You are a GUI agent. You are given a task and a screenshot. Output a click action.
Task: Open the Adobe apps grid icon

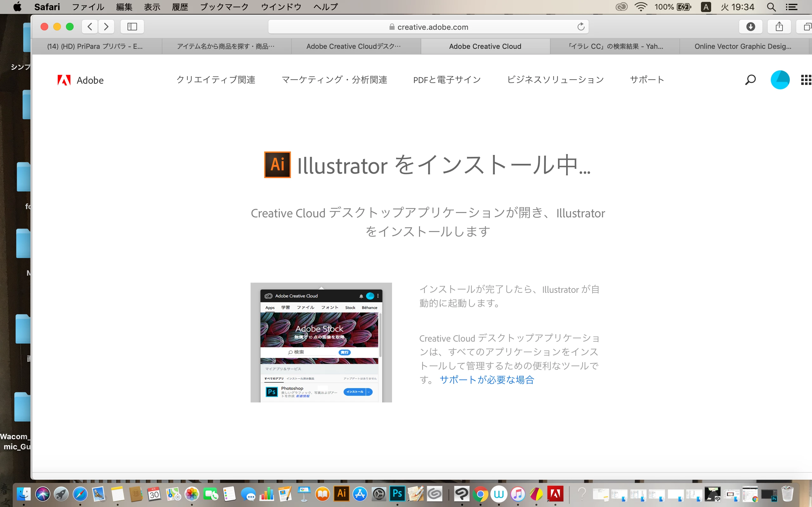click(x=806, y=80)
